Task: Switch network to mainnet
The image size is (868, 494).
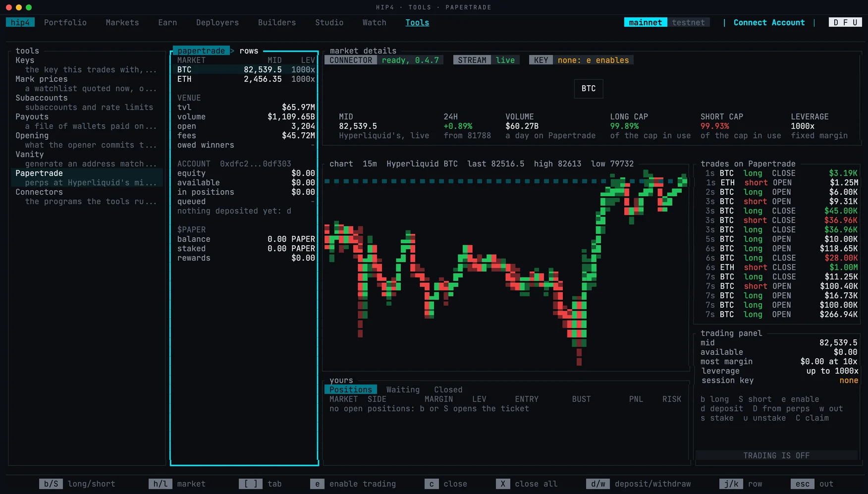Action: point(645,22)
